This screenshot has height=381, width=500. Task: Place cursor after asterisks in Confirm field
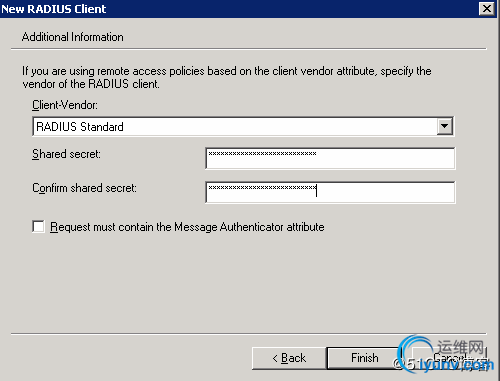(x=316, y=191)
